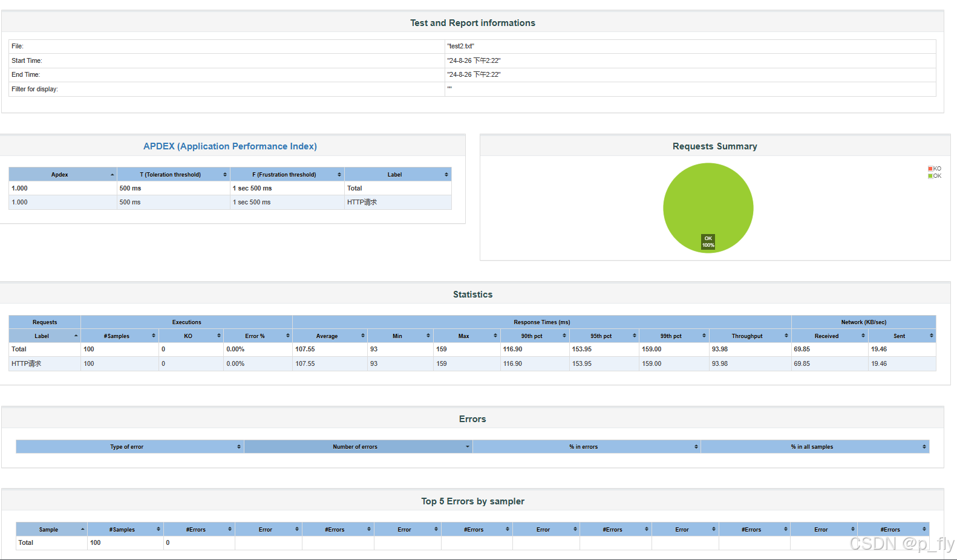This screenshot has height=560, width=957.
Task: Open APDEX (Application Performance Index) link
Action: [x=230, y=146]
